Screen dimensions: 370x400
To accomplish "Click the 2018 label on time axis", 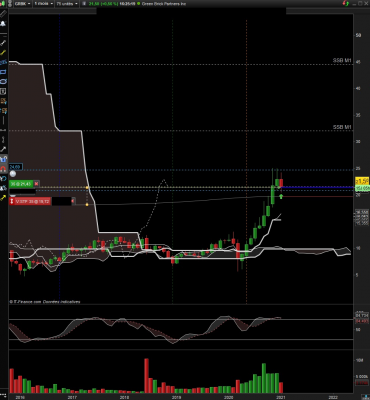I will pyautogui.click(x=124, y=397).
